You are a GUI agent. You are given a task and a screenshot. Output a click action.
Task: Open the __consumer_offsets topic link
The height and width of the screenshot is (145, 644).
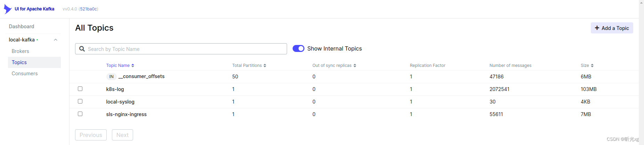point(141,76)
